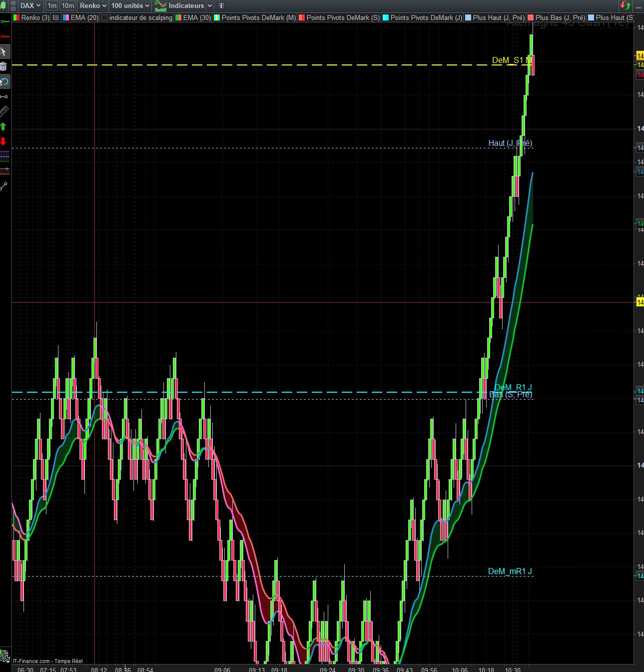This screenshot has height=672, width=644.
Task: Click Points Pivots DeMark (J) legend label
Action: pos(427,17)
